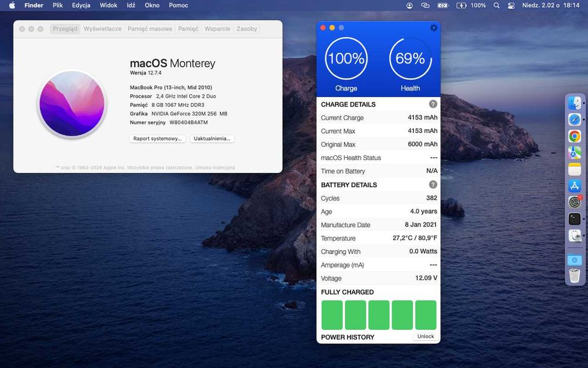Image resolution: width=588 pixels, height=368 pixels.
Task: Click the system battery 100% status icon
Action: tap(471, 6)
